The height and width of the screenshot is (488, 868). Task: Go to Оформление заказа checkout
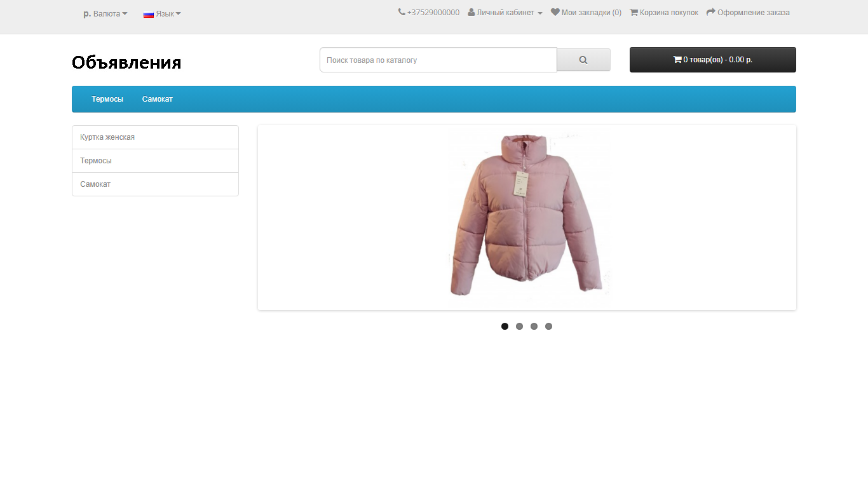[x=748, y=13]
